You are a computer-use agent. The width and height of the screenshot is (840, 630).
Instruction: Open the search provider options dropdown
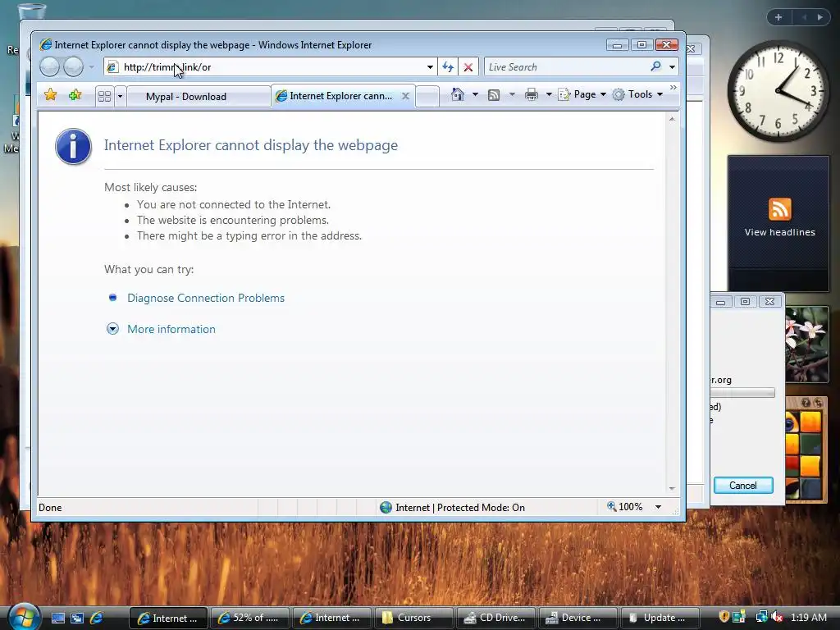(x=672, y=67)
